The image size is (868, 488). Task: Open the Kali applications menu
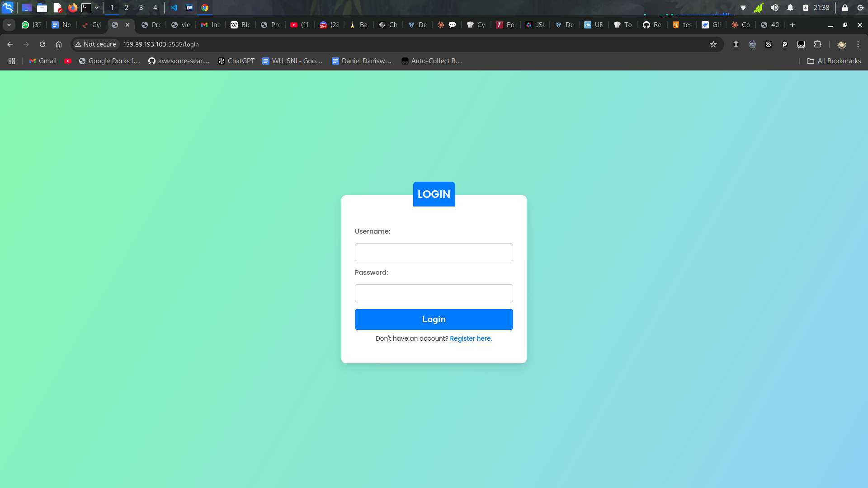8,8
